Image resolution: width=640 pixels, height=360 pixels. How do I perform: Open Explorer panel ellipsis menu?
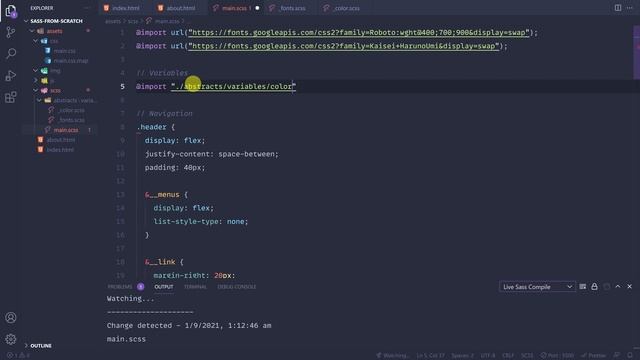87,8
